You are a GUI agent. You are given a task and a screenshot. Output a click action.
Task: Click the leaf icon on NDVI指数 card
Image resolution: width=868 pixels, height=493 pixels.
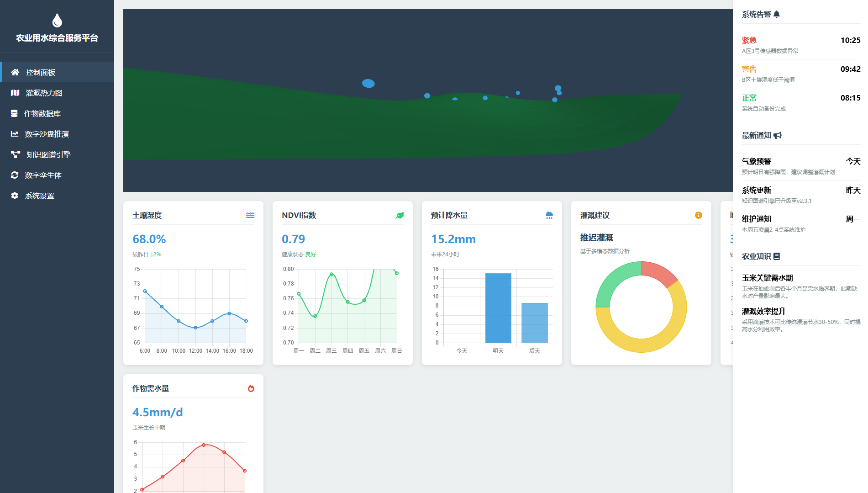click(400, 215)
